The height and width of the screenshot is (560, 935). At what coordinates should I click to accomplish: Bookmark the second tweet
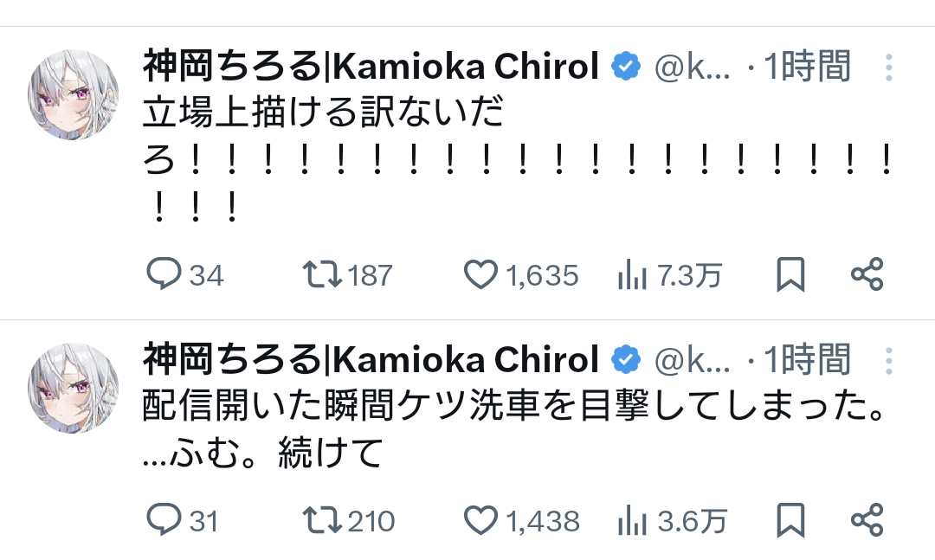pyautogui.click(x=790, y=519)
